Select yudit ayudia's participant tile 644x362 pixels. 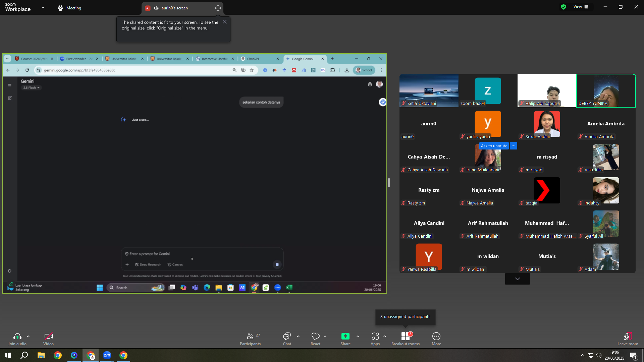click(x=488, y=124)
